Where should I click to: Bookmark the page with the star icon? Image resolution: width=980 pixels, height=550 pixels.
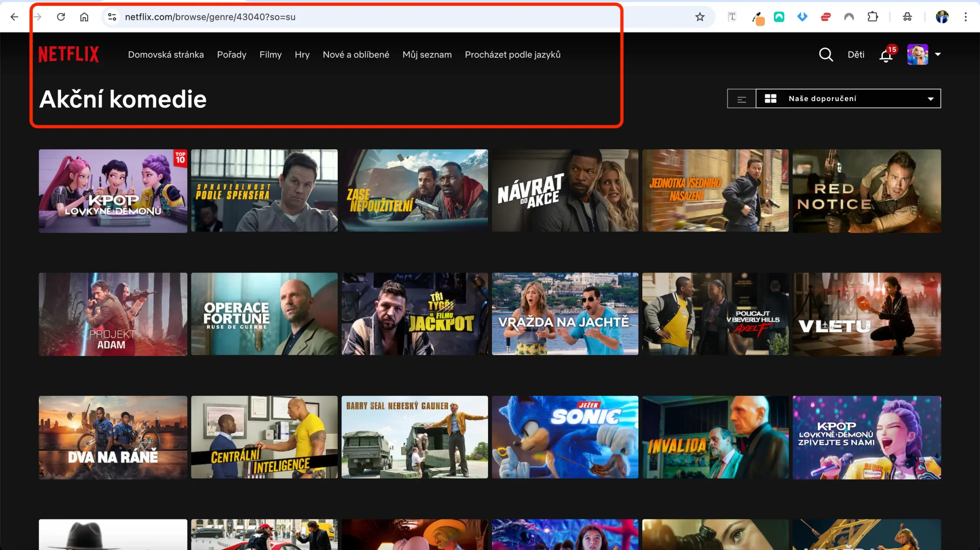[x=700, y=17]
